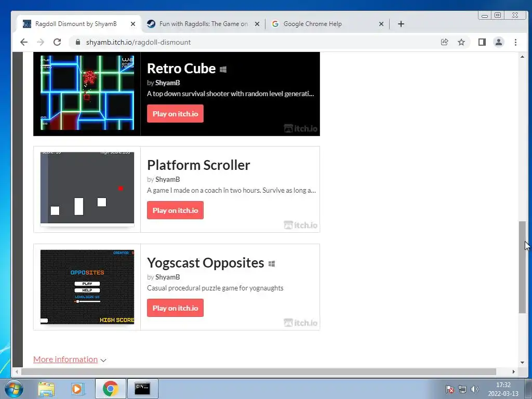Close the Fun with Ragdolls tab
532x399 pixels.
pyautogui.click(x=257, y=24)
